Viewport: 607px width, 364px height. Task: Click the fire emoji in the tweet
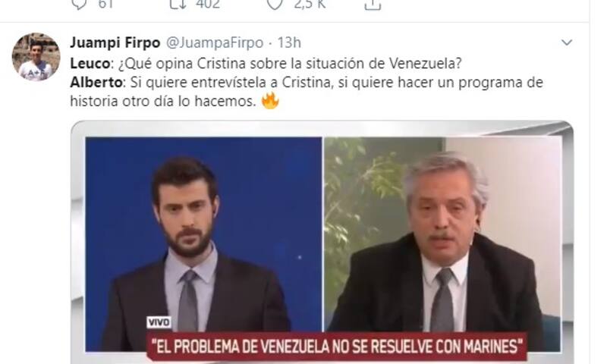click(270, 101)
